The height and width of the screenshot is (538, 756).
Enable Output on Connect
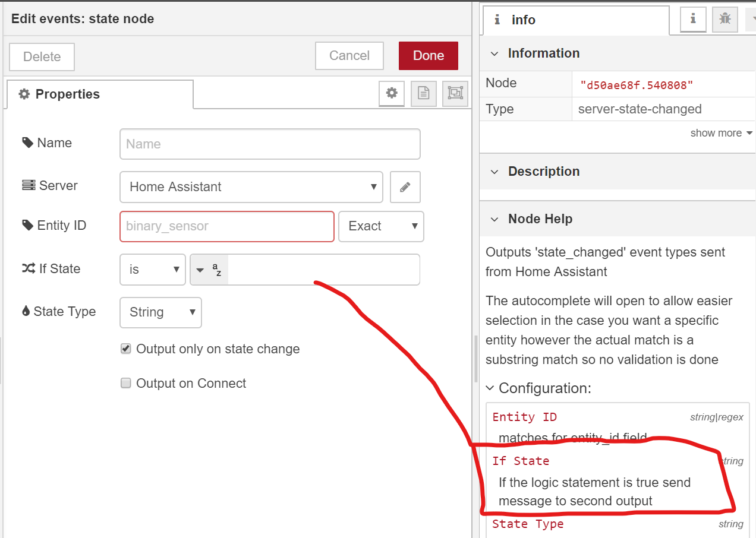point(125,383)
